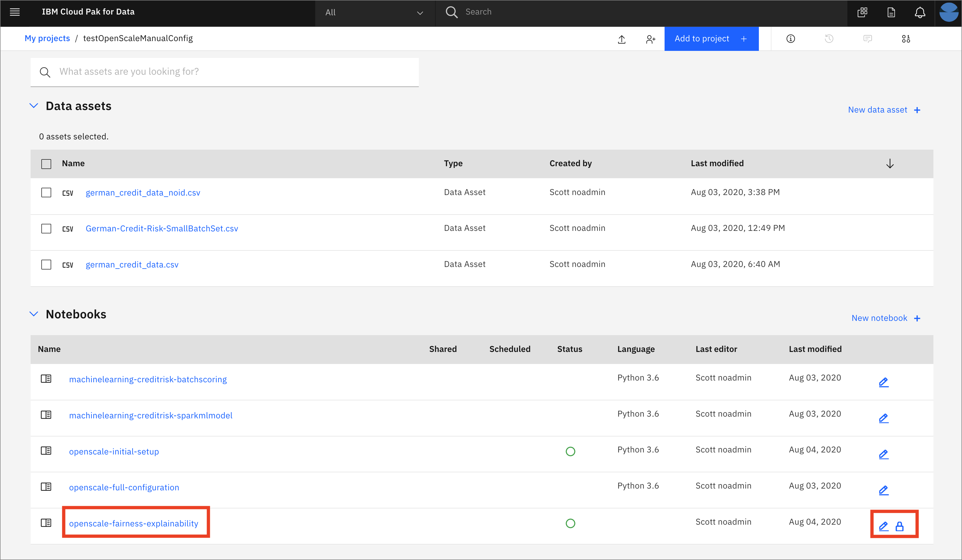Viewport: 962px width, 560px height.
Task: Open the openscale-full-configuration notebook link
Action: click(x=124, y=487)
